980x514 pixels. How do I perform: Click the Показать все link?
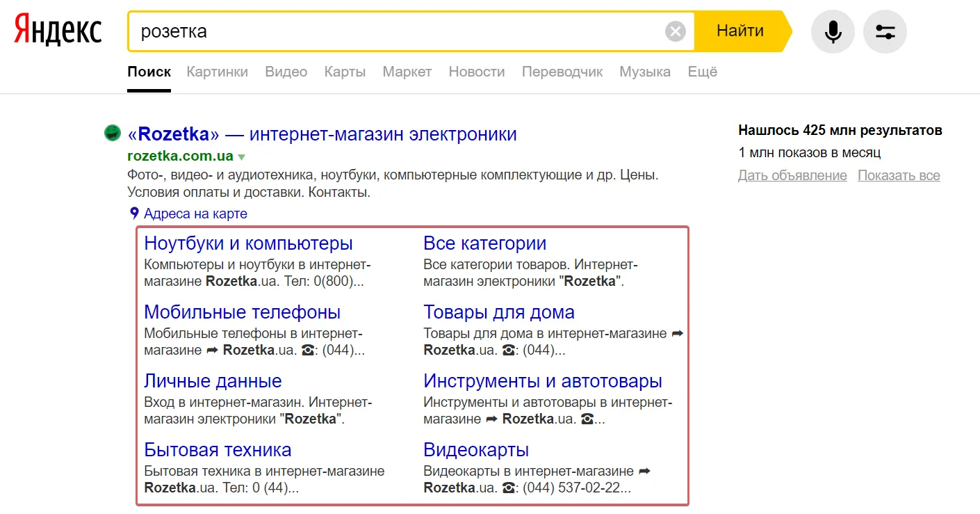tap(899, 175)
